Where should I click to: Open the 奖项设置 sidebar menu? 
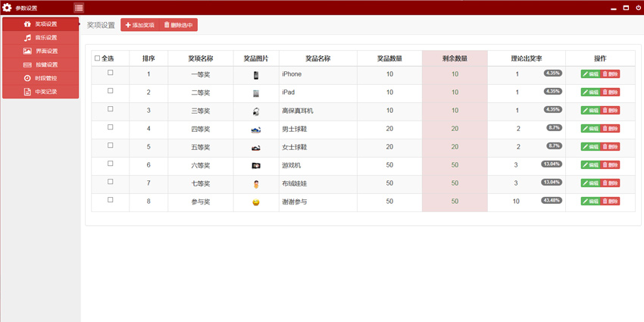pyautogui.click(x=40, y=23)
